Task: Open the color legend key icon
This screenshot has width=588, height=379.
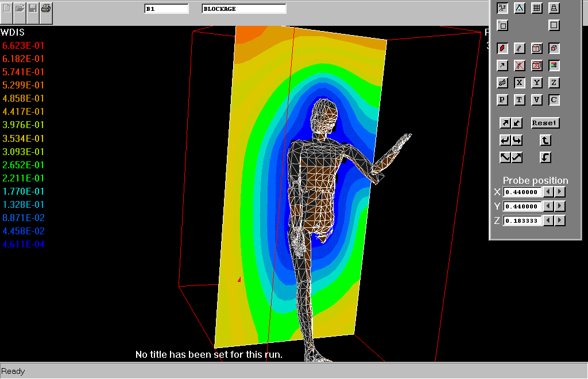Action: click(x=554, y=65)
